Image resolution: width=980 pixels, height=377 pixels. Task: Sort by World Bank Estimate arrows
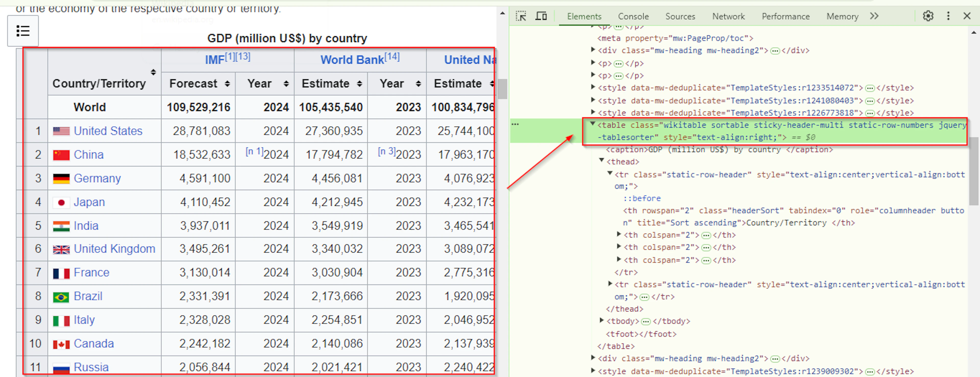click(360, 84)
